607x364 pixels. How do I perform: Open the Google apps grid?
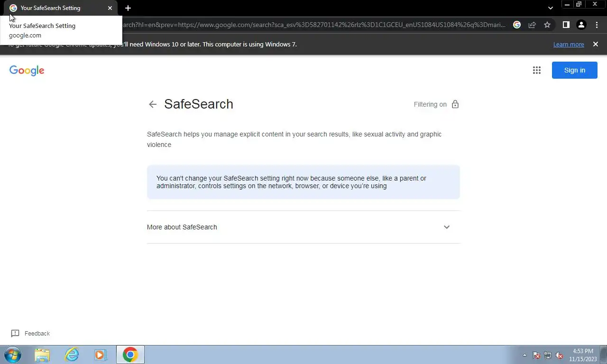tap(537, 70)
